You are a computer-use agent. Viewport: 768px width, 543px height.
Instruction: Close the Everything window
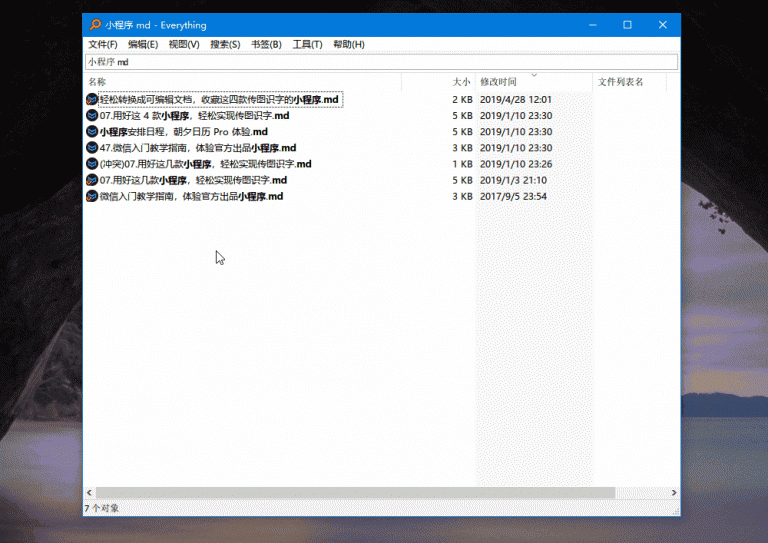663,24
